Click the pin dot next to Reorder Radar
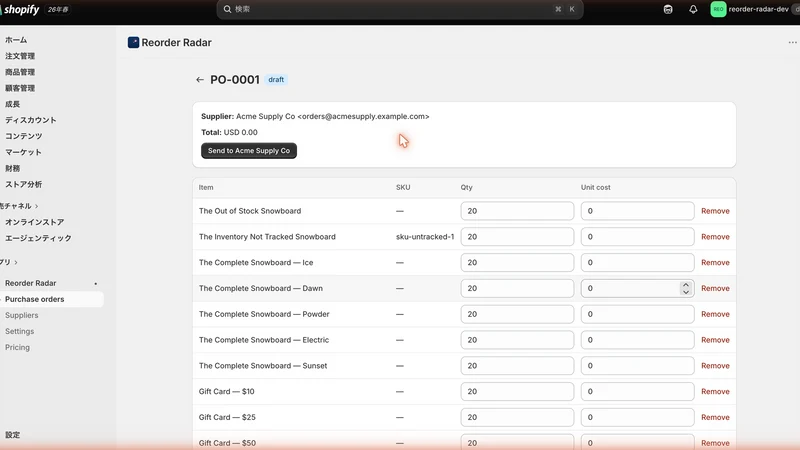The width and height of the screenshot is (800, 450). pyautogui.click(x=95, y=283)
